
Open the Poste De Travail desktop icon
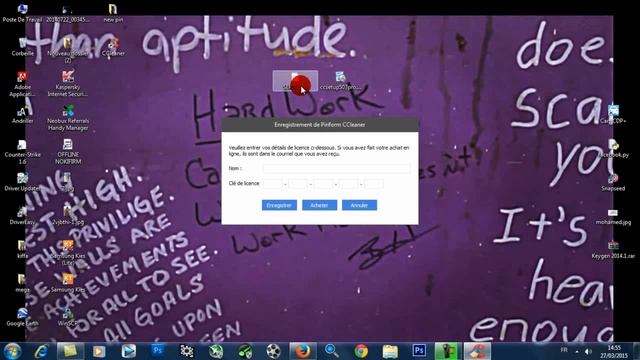(22, 12)
